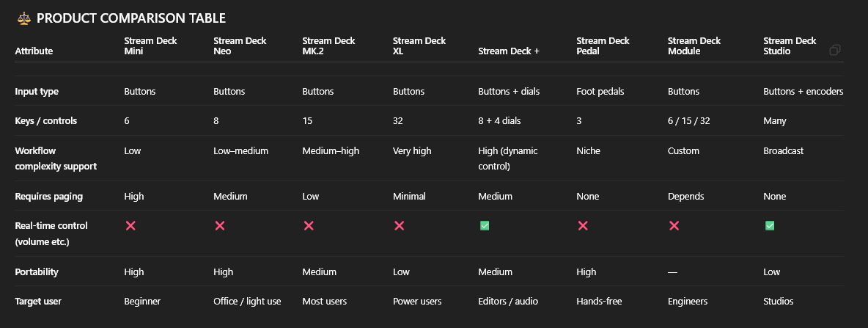Viewport: 868px width, 328px height.
Task: Click the balance scale icon beside the title
Action: click(x=23, y=18)
